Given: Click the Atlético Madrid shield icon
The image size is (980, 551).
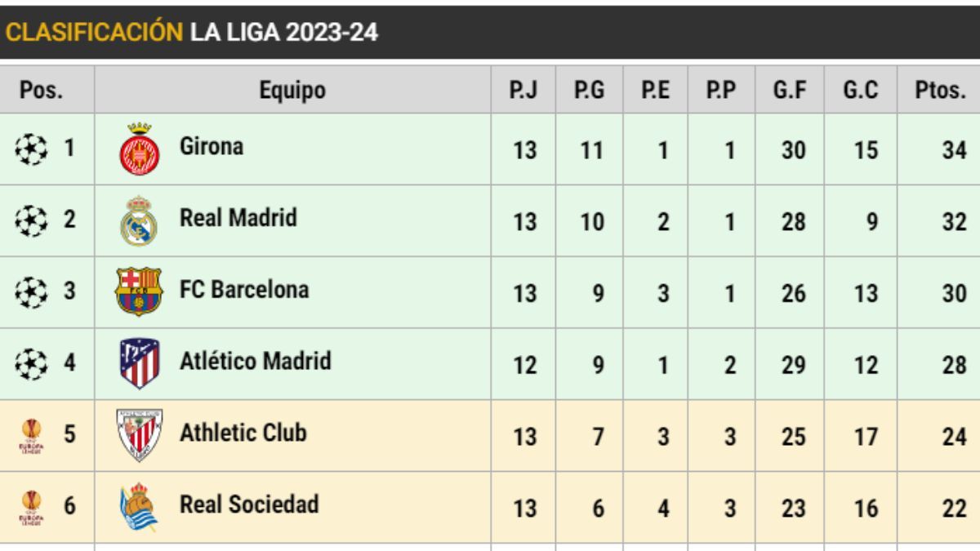Looking at the screenshot, I should click(139, 363).
